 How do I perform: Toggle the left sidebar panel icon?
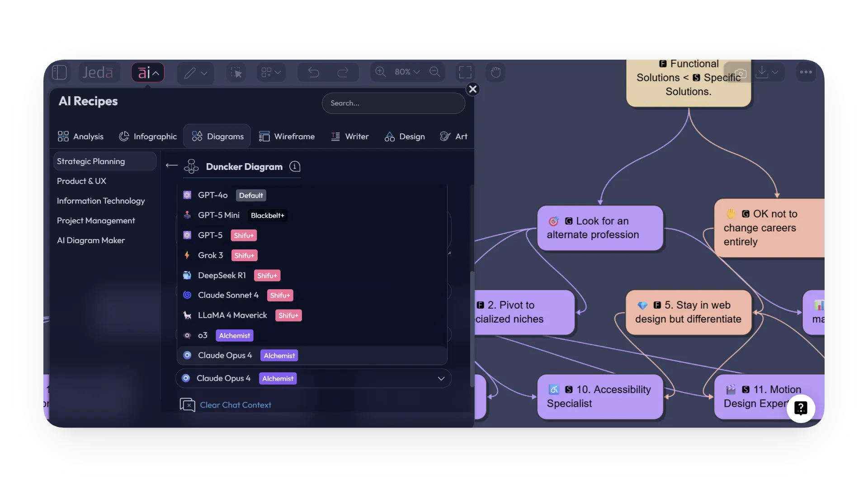(59, 72)
